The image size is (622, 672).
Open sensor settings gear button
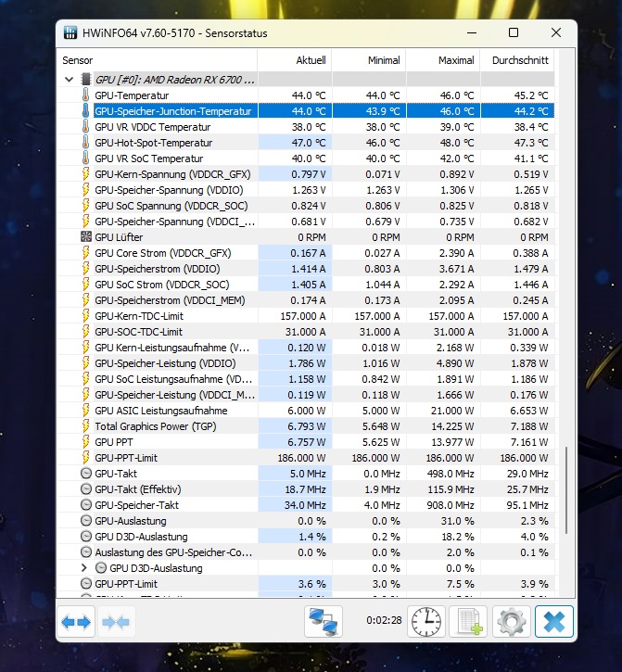coord(512,621)
